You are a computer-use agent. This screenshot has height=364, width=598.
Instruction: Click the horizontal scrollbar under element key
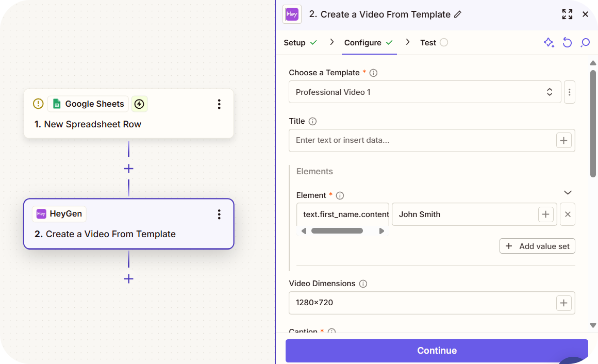tap(337, 231)
